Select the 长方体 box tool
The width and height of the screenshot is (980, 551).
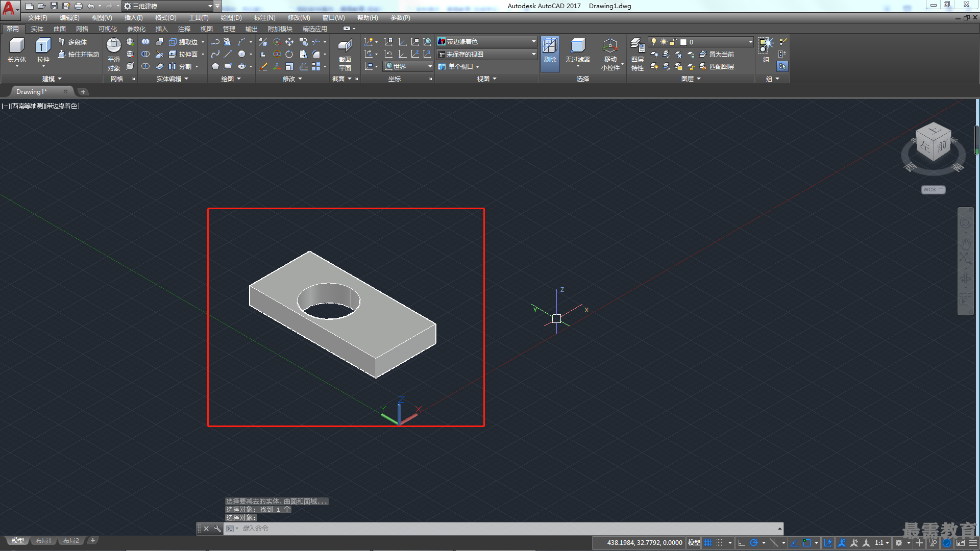tap(17, 52)
